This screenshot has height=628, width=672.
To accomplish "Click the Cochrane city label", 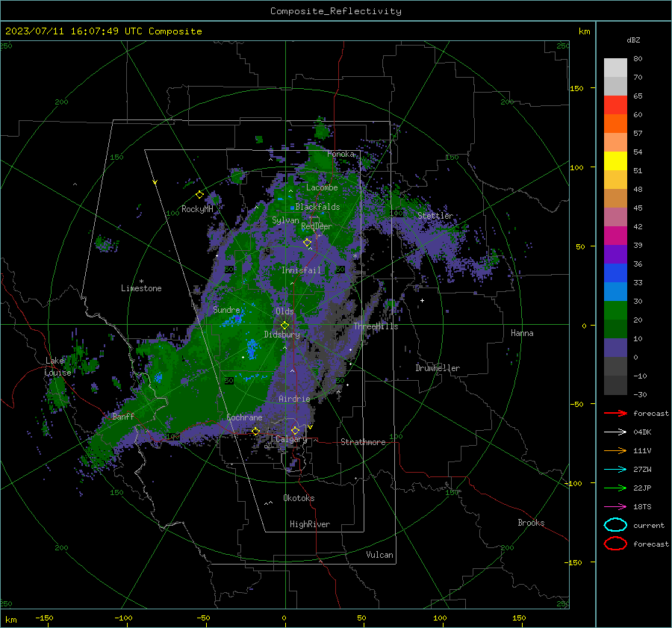I will [x=244, y=417].
